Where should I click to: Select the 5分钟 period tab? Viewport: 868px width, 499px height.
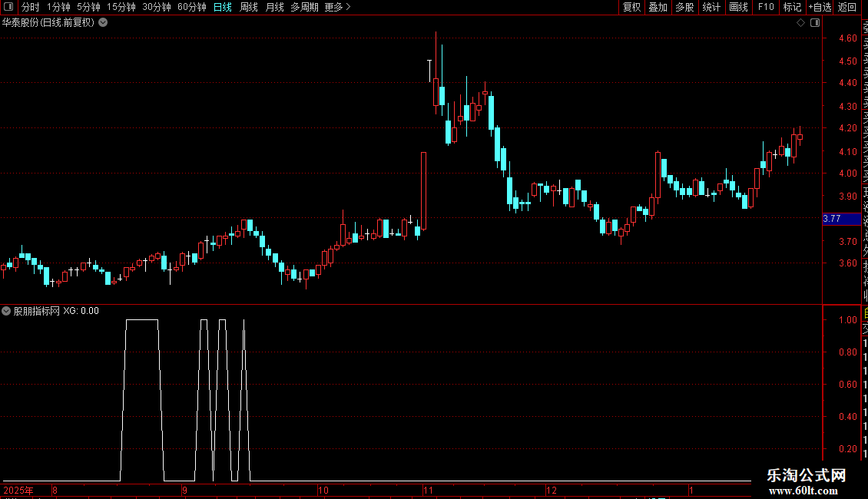(88, 7)
